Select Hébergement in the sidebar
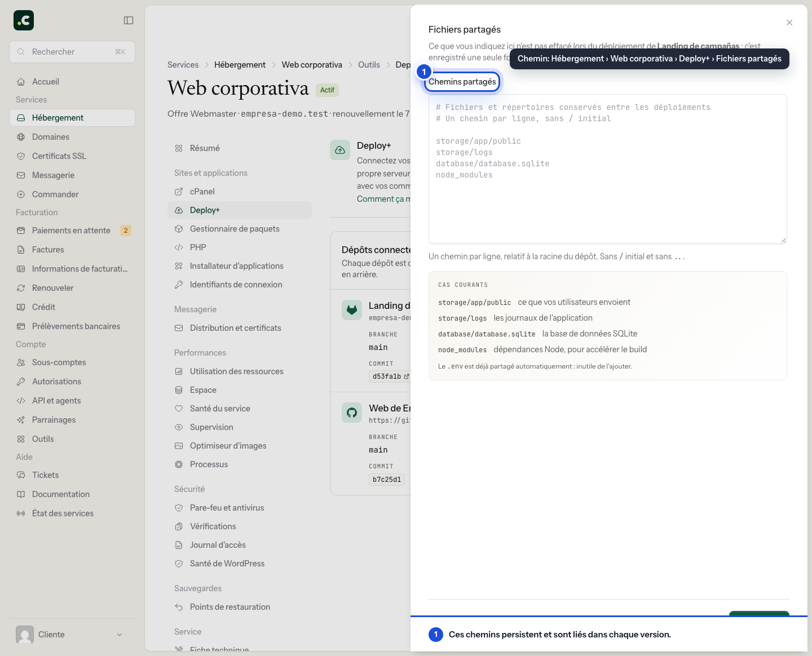812x656 pixels. click(x=72, y=118)
